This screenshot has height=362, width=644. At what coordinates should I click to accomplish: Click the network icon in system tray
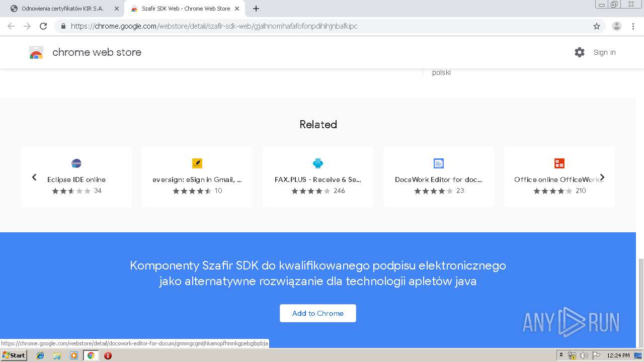pos(572,355)
